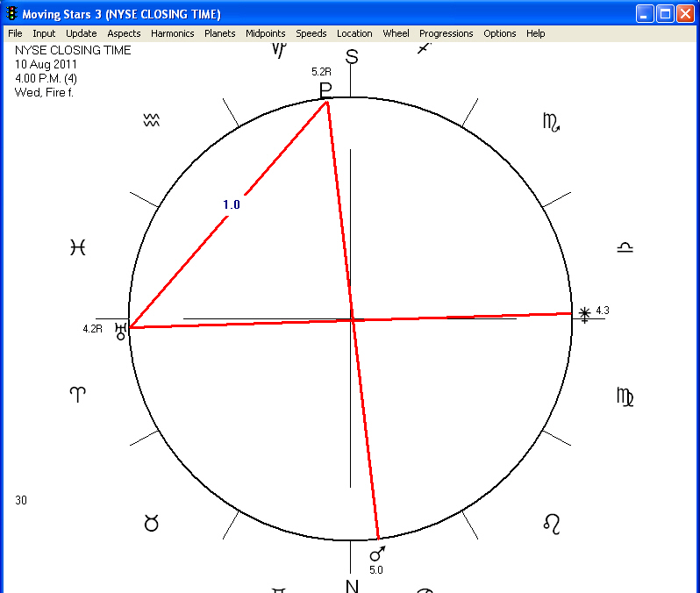
Task: Open the File menu
Action: (15, 33)
